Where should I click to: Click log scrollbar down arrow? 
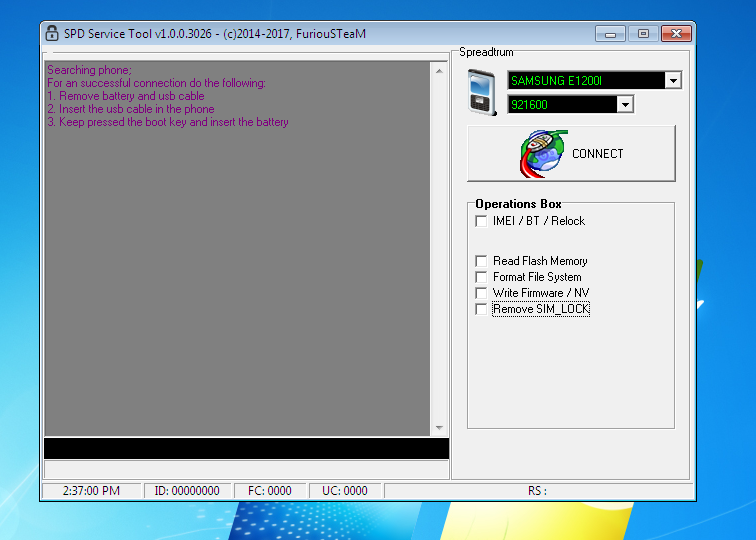(x=439, y=428)
